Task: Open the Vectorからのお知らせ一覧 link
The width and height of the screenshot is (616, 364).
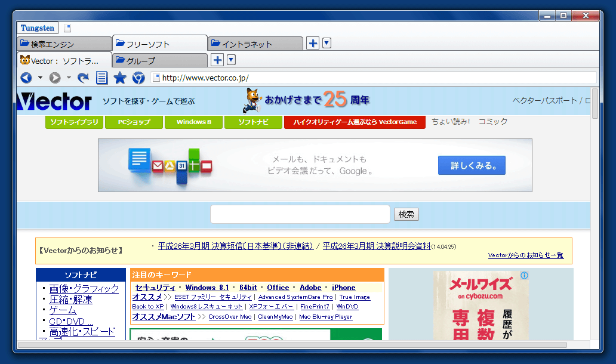Action: click(x=526, y=255)
